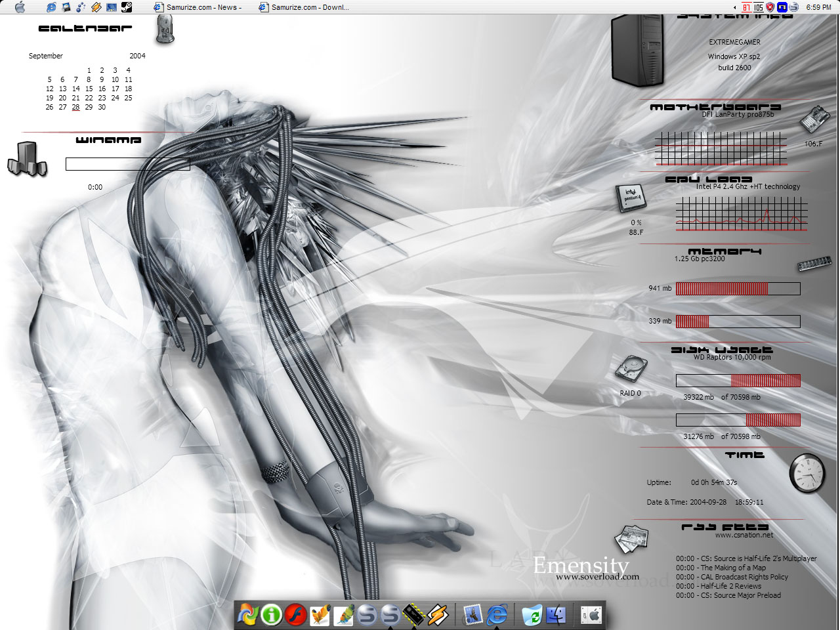Launch Internet Explorer from quick launch bar
Viewport: 840px width, 630px height.
[51, 7]
